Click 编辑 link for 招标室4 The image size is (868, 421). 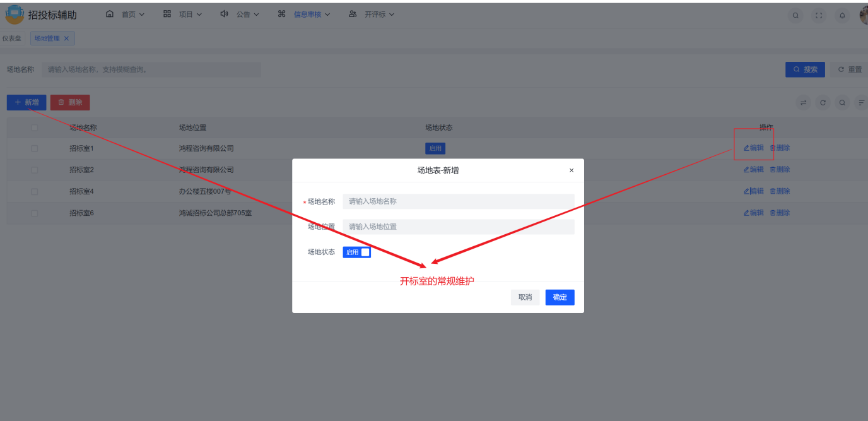click(x=753, y=191)
